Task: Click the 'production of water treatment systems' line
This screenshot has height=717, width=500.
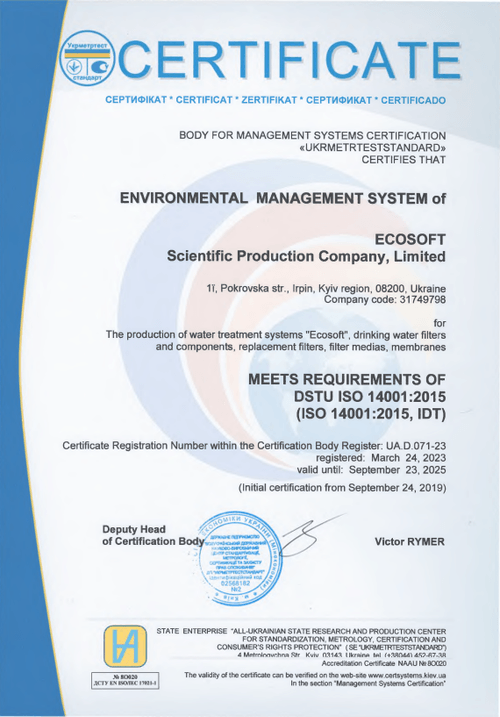Action: pos(276,335)
